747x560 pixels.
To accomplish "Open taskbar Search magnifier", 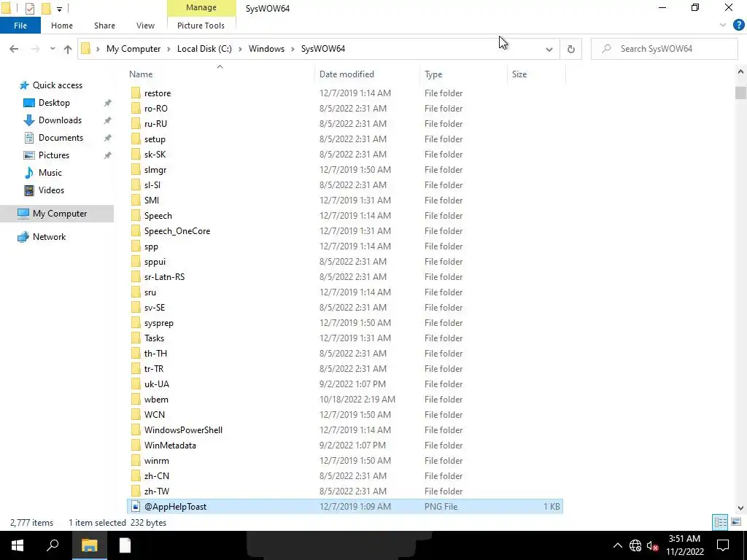I will click(x=53, y=545).
